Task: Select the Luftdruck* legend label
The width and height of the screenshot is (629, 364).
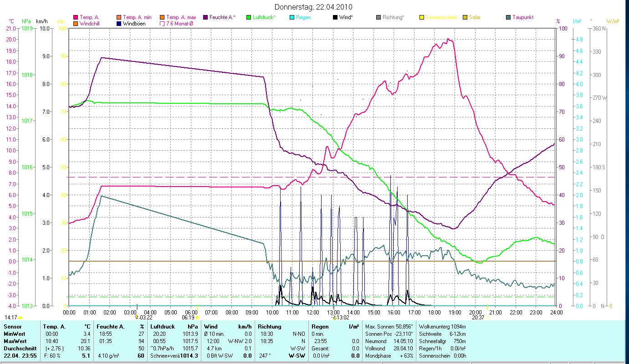Action: [264, 17]
